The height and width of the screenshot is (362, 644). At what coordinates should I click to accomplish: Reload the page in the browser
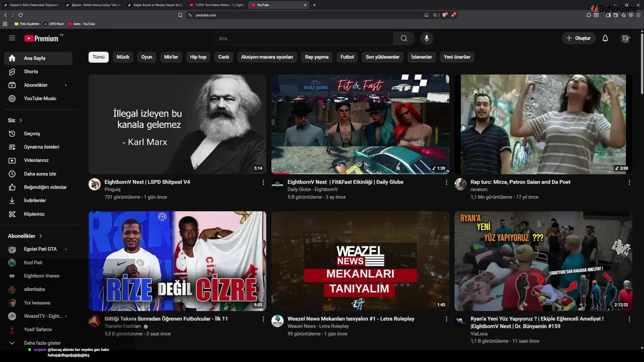point(20,15)
